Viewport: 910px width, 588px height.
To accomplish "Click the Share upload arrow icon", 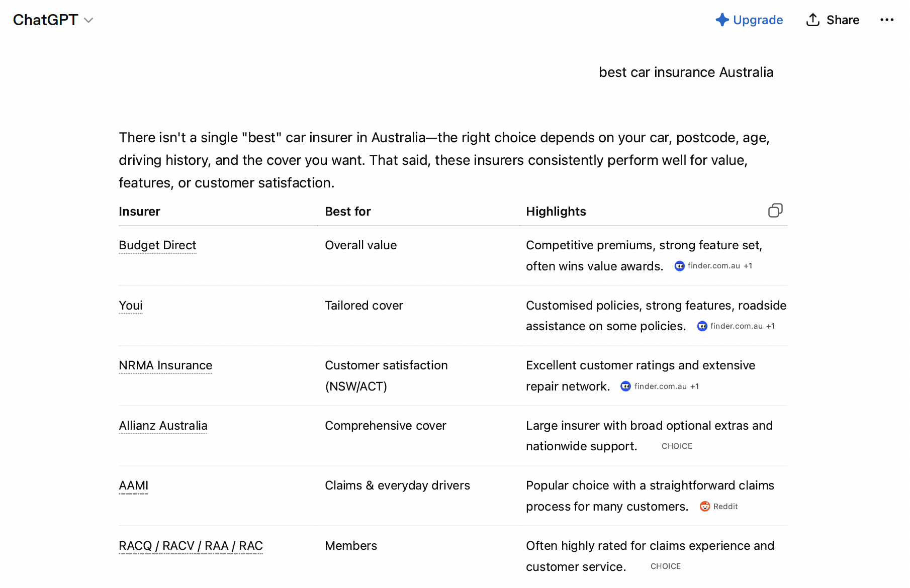I will coord(813,20).
